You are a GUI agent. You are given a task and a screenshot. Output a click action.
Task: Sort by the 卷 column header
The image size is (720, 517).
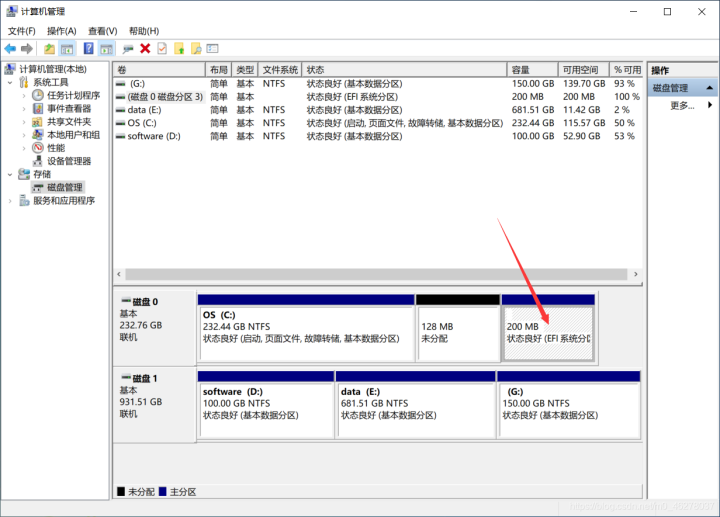tap(159, 70)
